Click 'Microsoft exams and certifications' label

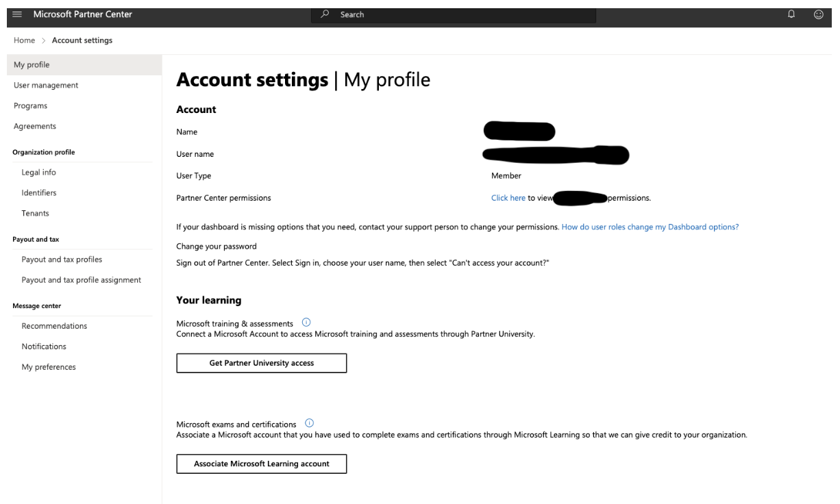[236, 425]
